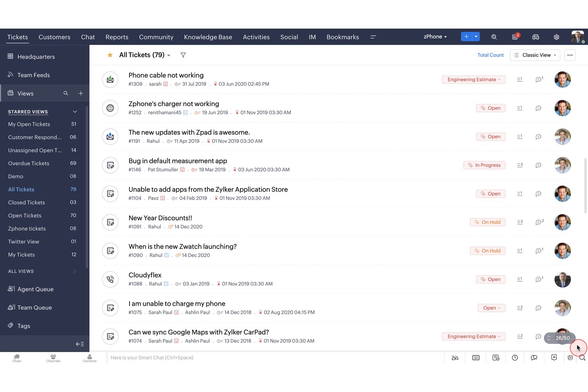Click the Smart Chat input field
The image size is (588, 392).
[x=275, y=358]
